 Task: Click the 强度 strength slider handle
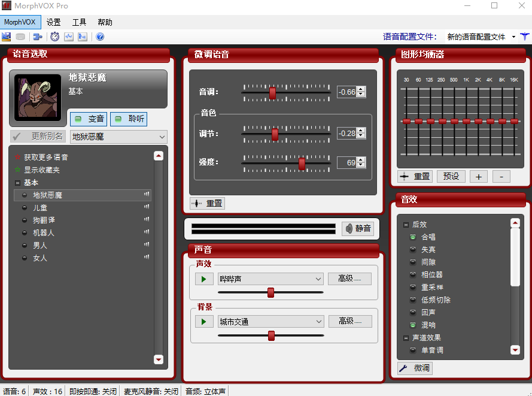click(302, 164)
